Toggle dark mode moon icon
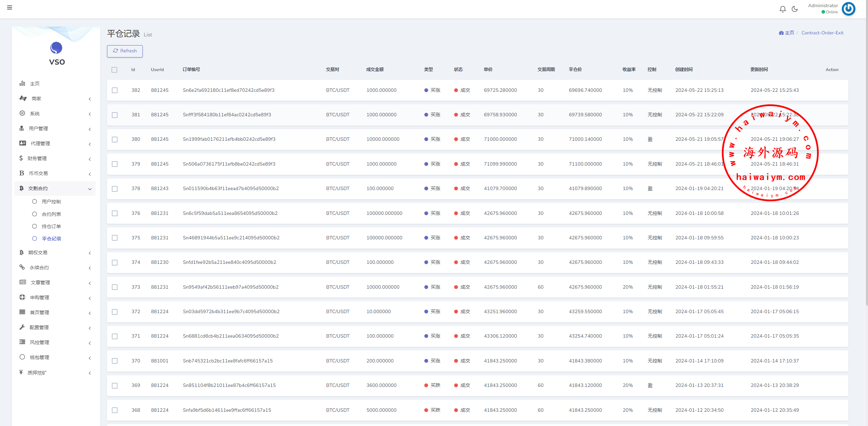 coord(795,9)
